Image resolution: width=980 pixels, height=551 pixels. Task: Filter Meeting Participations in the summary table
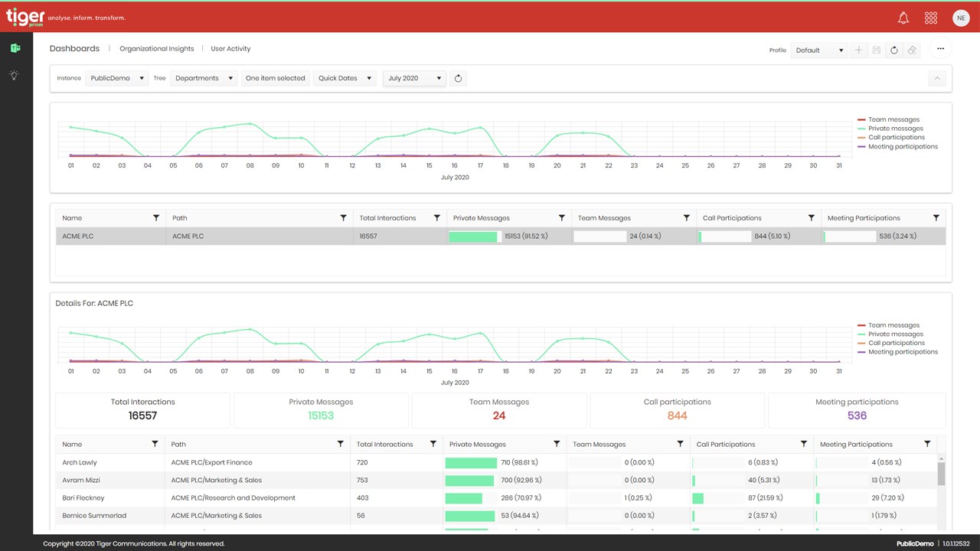click(936, 218)
